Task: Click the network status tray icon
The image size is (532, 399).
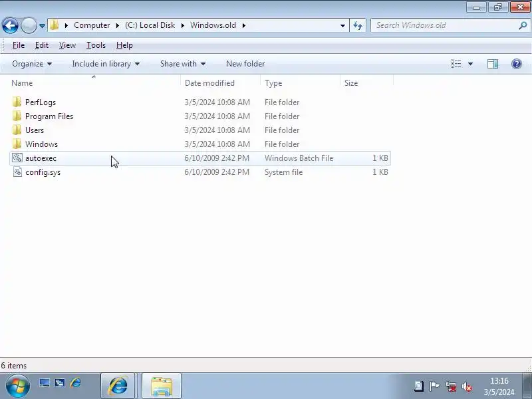Action: 451,386
